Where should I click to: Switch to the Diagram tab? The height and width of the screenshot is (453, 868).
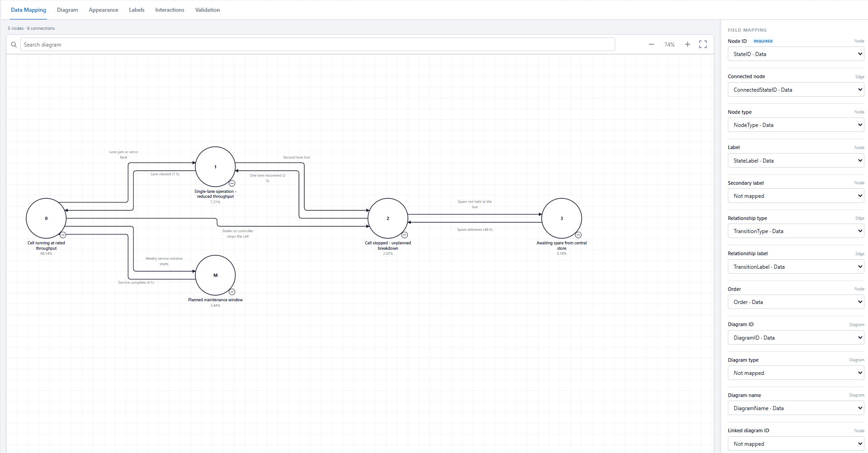pyautogui.click(x=67, y=10)
